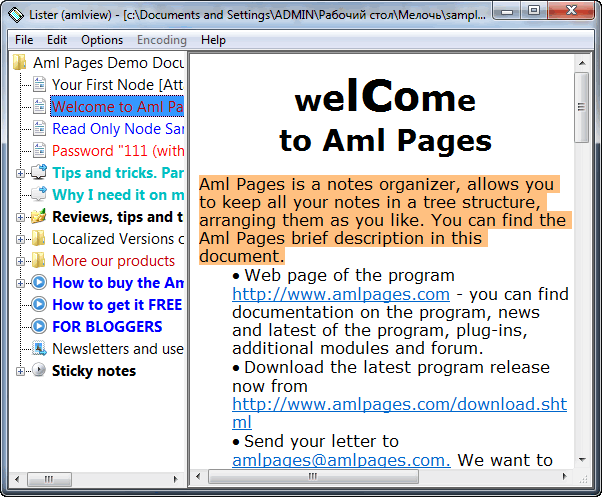Click the How to get it FREE icon

(x=39, y=304)
